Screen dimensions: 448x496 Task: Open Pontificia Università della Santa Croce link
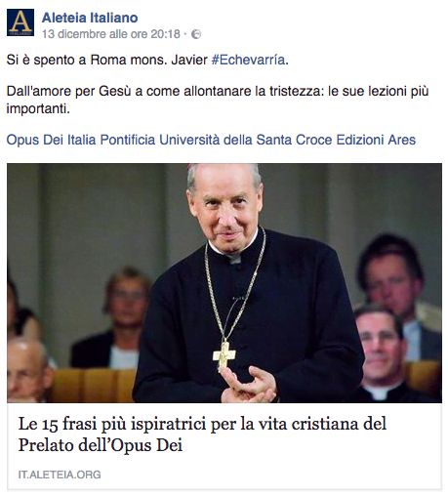[x=216, y=140]
